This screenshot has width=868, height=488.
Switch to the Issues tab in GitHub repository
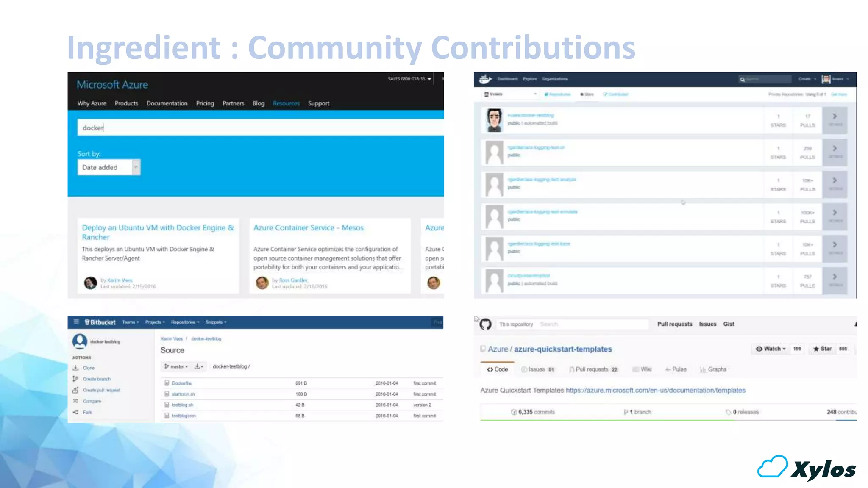(x=538, y=369)
